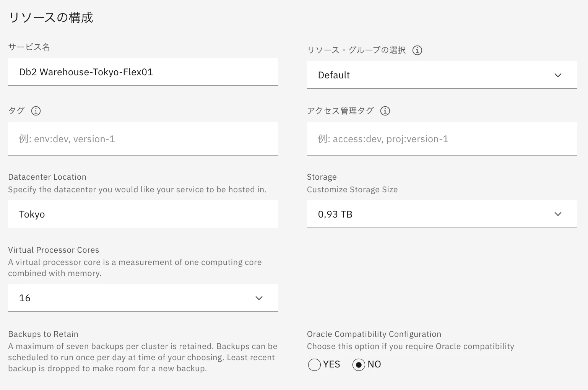Click the info icon beside リソース・グループの選択
The height and width of the screenshot is (390, 588).
[x=417, y=50]
